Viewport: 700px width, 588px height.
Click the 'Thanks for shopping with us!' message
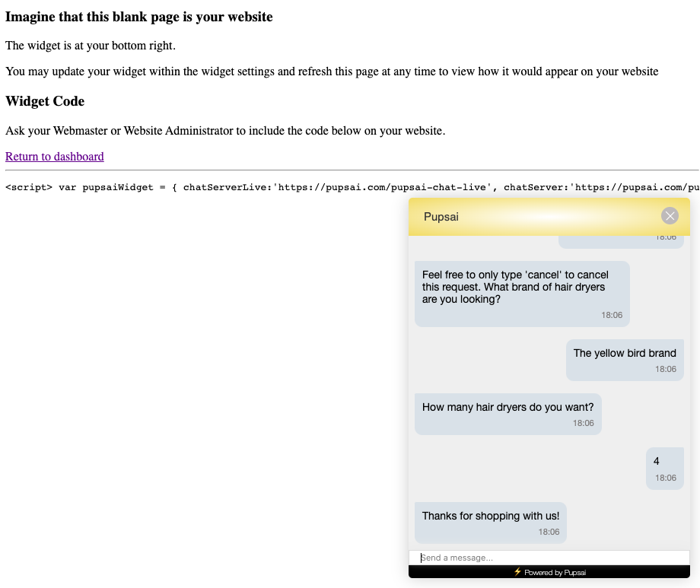click(490, 516)
